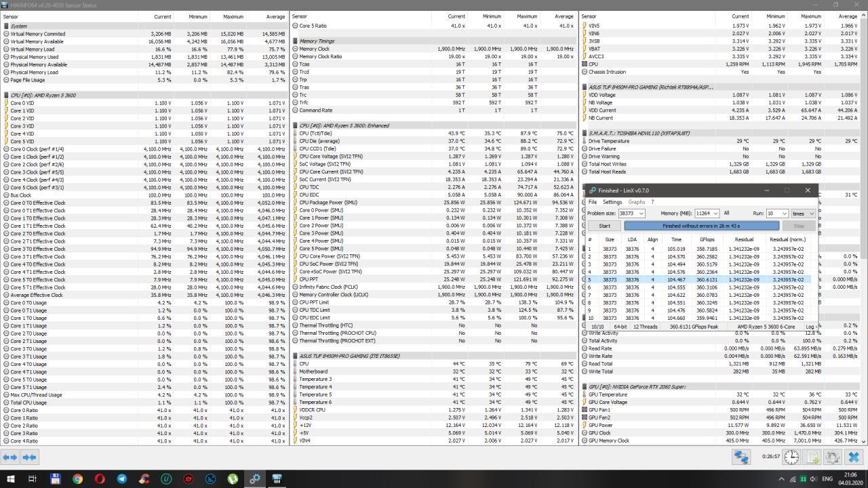This screenshot has height=488, width=868.
Task: Select the 'Drive Temperature' sensor row
Action: (720, 141)
